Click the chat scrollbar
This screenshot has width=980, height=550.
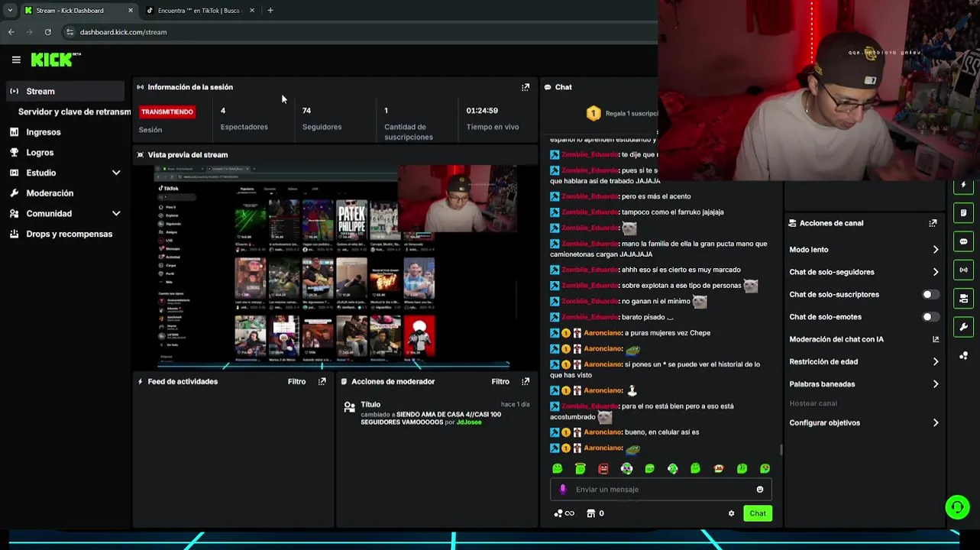pos(780,451)
